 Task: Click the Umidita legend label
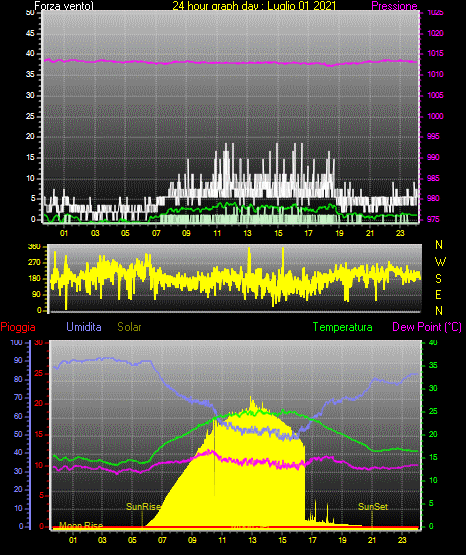tap(84, 327)
